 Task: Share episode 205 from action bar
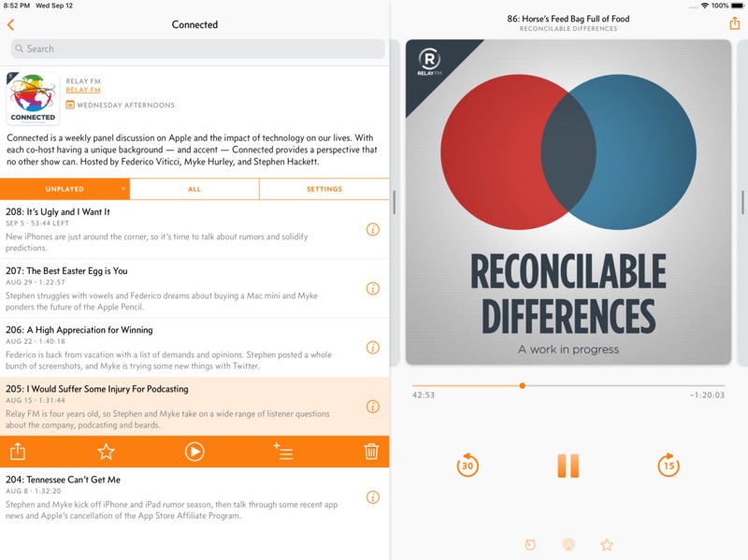click(x=18, y=451)
